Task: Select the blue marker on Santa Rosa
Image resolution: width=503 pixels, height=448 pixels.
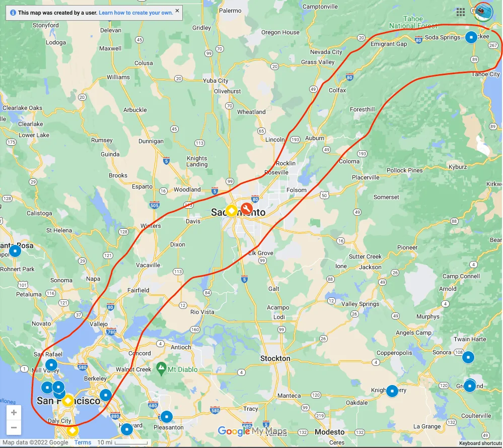Action: click(x=15, y=251)
